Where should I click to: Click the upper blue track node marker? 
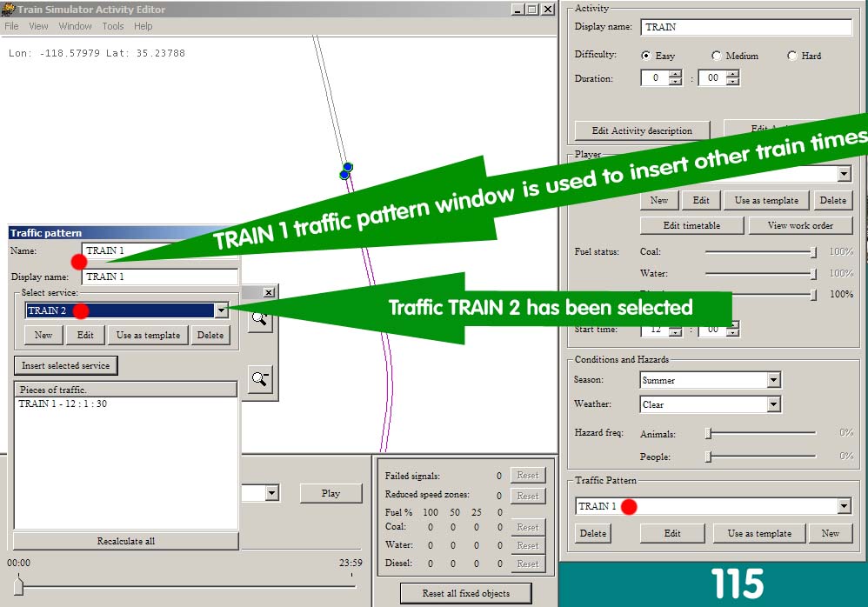coord(348,167)
